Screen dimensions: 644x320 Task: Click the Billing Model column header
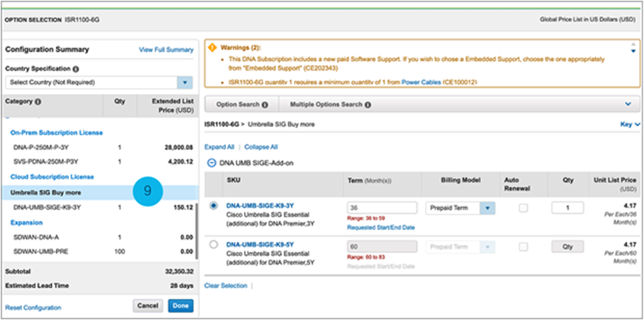[x=460, y=180]
